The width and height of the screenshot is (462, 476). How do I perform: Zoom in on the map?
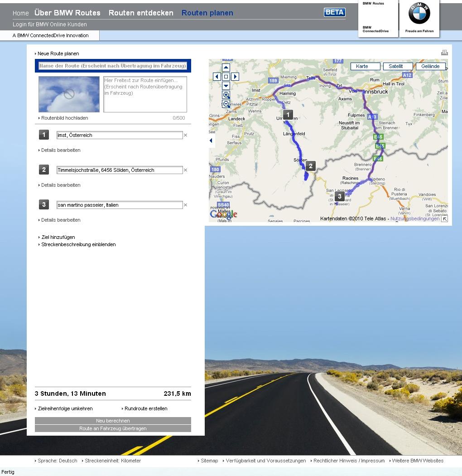point(226,95)
